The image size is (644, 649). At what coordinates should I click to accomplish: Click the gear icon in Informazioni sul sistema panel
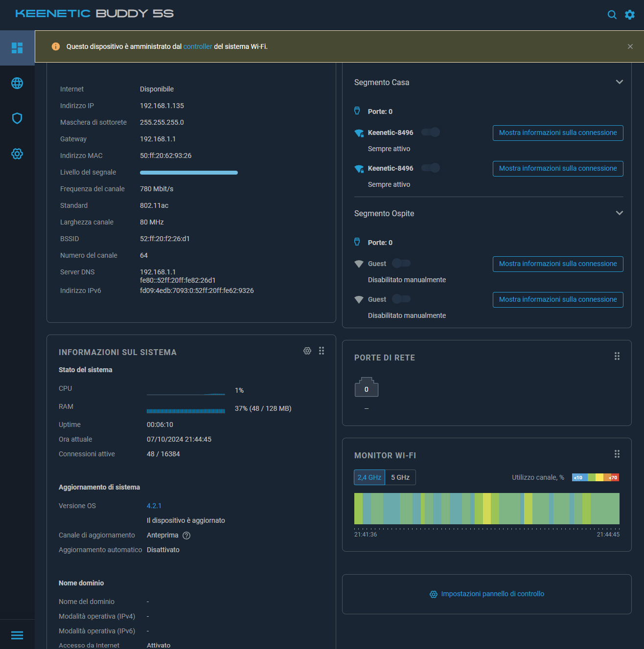coord(307,351)
